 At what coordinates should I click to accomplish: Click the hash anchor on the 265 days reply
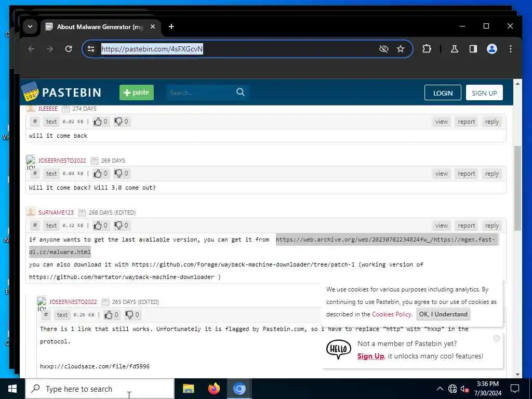(x=46, y=314)
